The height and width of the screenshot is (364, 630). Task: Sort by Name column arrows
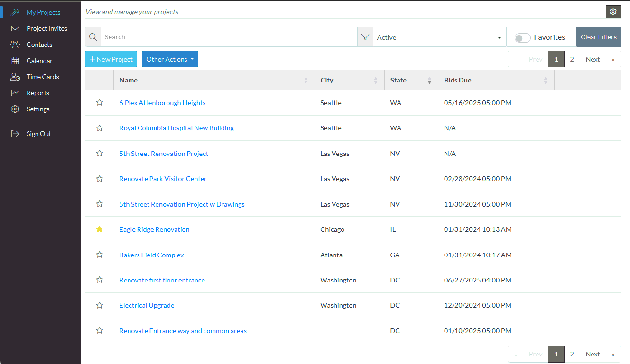click(x=306, y=81)
